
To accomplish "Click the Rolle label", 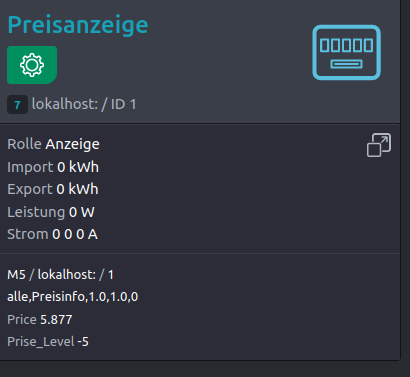I will click(24, 144).
